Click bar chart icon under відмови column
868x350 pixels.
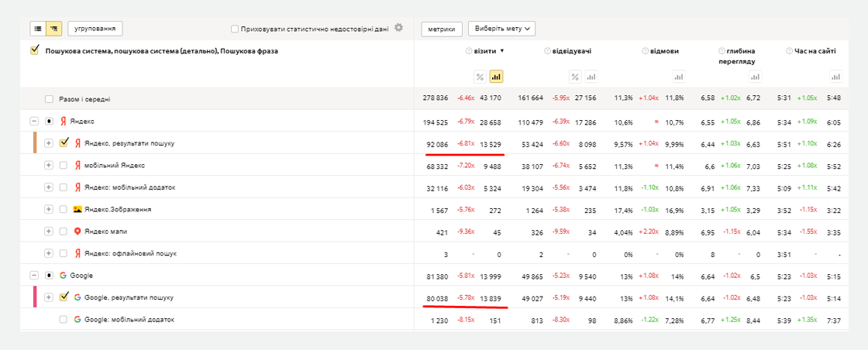click(679, 77)
